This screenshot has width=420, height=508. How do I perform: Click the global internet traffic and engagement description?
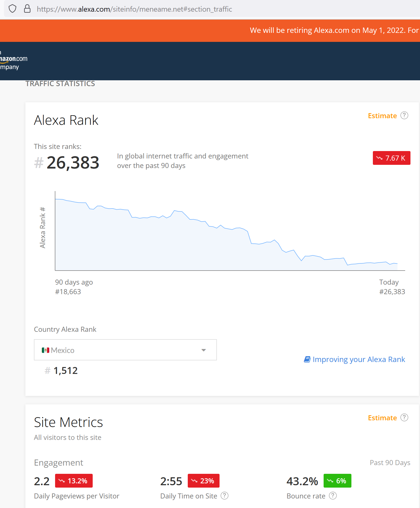click(183, 161)
